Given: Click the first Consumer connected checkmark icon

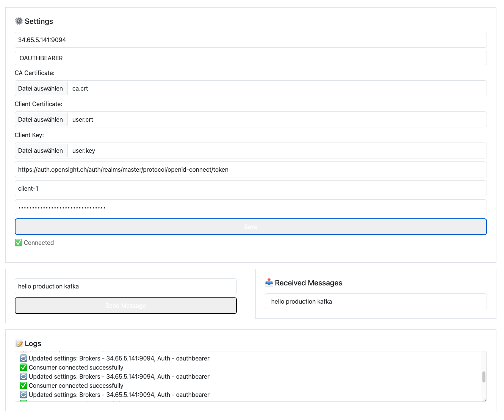Looking at the screenshot, I should 23,367.
